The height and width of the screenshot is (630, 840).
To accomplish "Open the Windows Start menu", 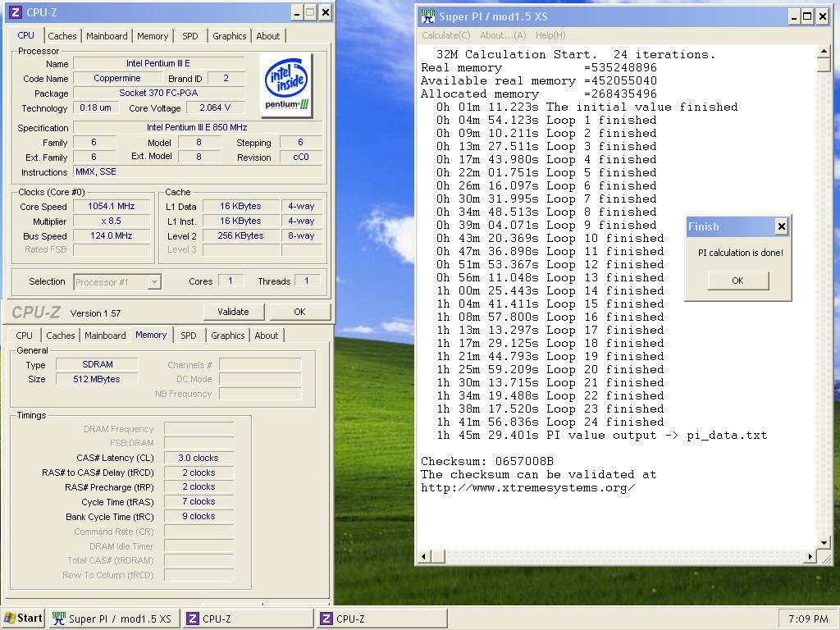I will (x=22, y=619).
